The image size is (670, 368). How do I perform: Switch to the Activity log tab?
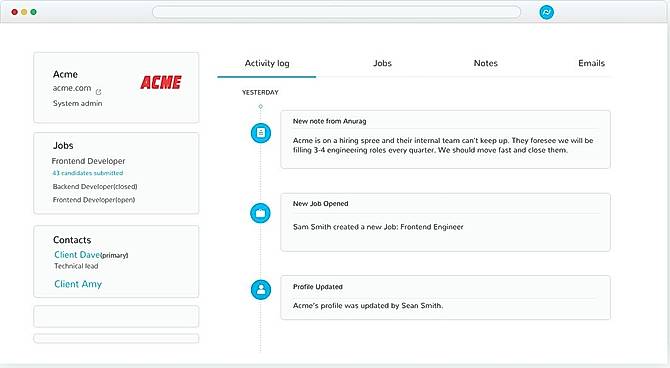click(267, 63)
